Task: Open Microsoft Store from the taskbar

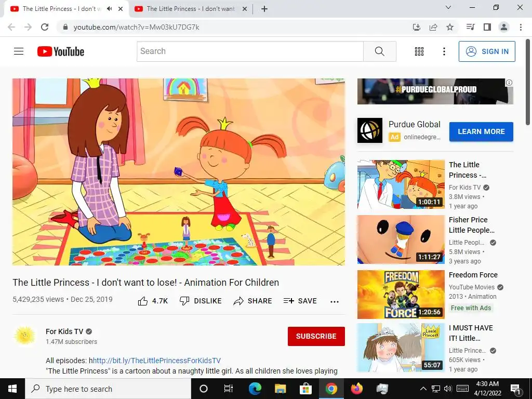Action: [305, 389]
